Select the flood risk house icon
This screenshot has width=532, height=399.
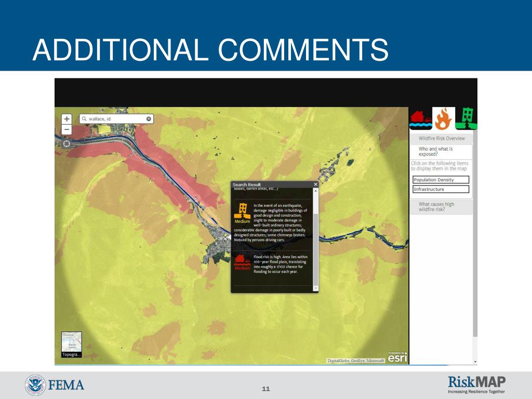[421, 119]
